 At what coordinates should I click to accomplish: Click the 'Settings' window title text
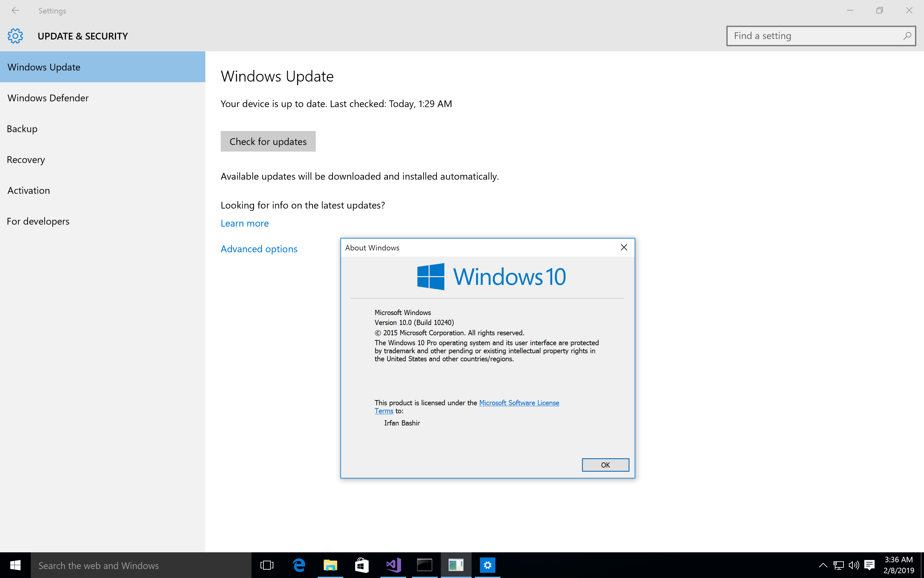coord(52,11)
